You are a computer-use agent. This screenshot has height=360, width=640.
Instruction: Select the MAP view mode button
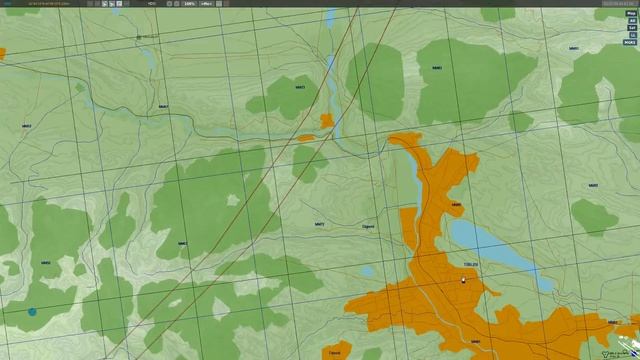(x=631, y=13)
